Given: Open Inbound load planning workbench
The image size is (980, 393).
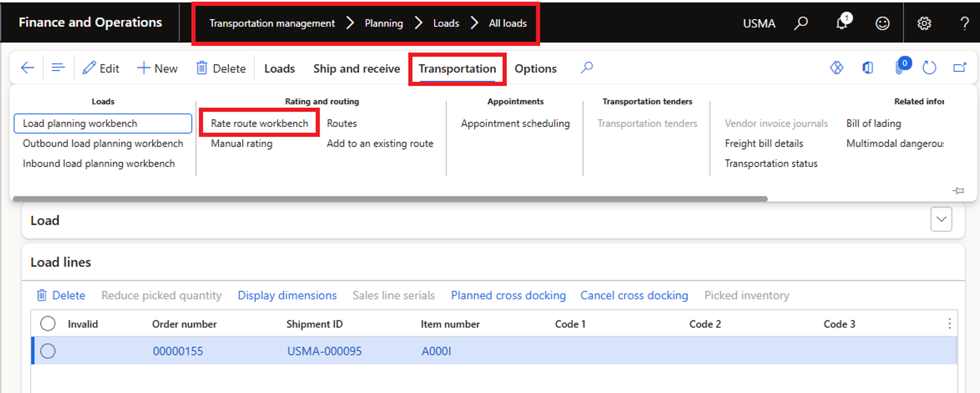Looking at the screenshot, I should tap(99, 163).
